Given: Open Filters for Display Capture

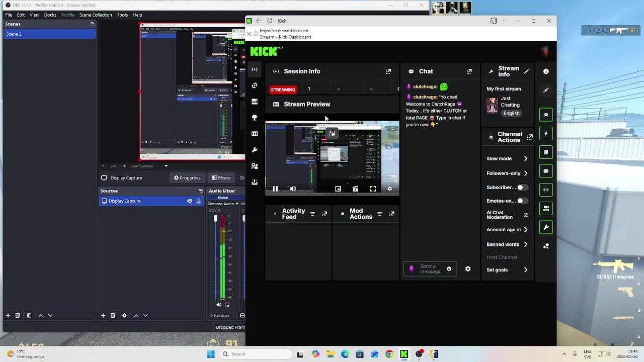Looking at the screenshot, I should click(221, 178).
